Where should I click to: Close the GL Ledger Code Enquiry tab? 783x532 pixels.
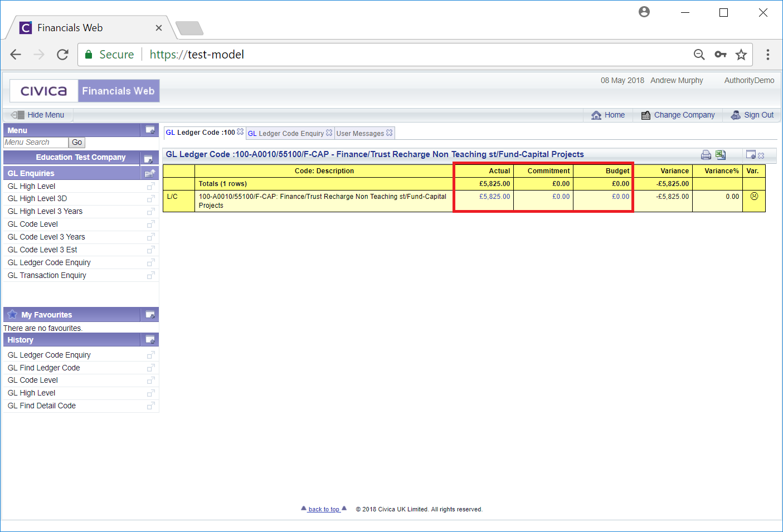click(x=329, y=133)
